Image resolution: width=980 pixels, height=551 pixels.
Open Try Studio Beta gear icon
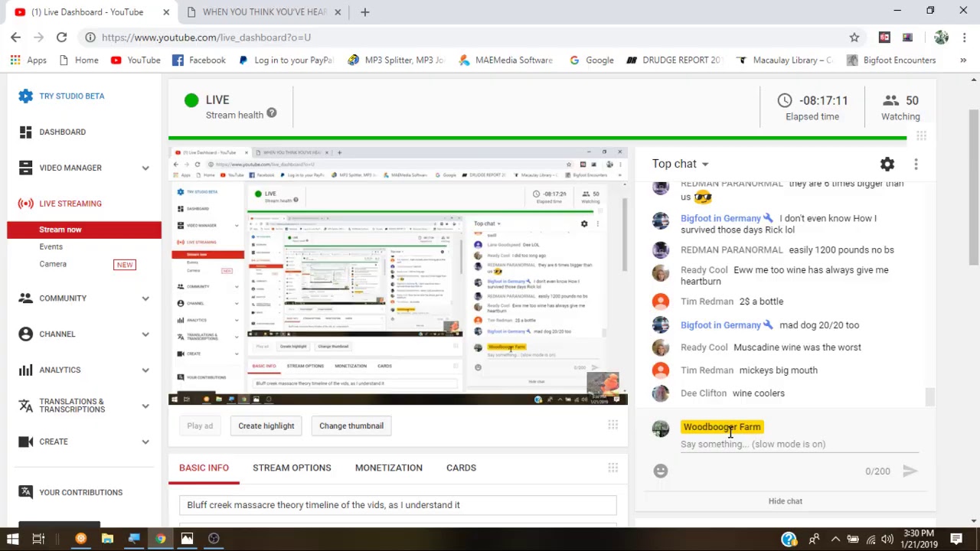(26, 96)
